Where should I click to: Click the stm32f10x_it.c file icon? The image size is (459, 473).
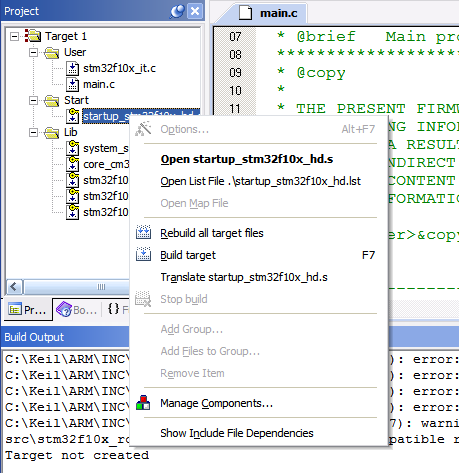coord(72,68)
